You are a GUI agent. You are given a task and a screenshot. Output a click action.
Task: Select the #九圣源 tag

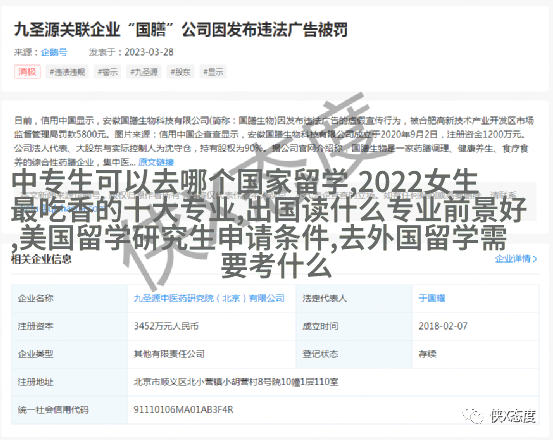tap(144, 72)
